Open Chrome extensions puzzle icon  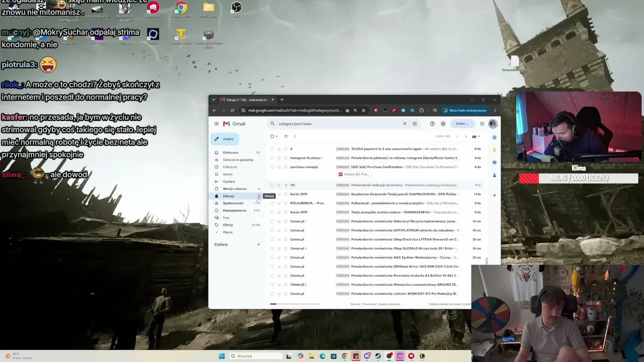point(422,111)
